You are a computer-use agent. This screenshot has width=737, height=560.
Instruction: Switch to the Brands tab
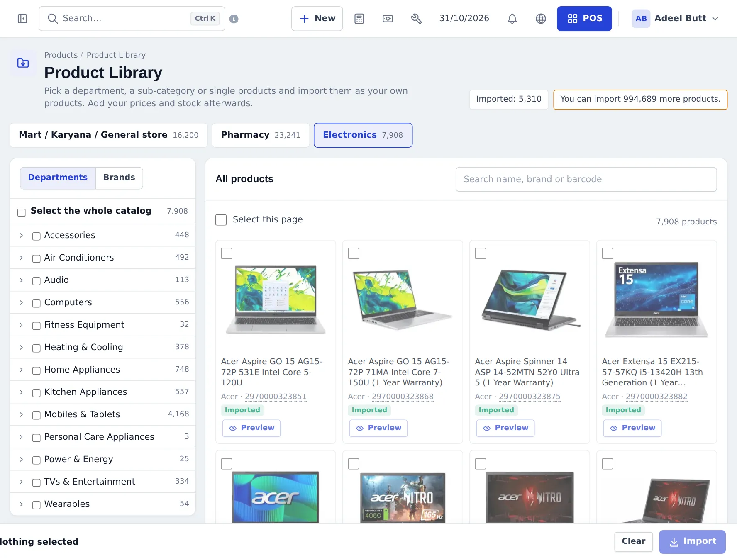coord(119,178)
